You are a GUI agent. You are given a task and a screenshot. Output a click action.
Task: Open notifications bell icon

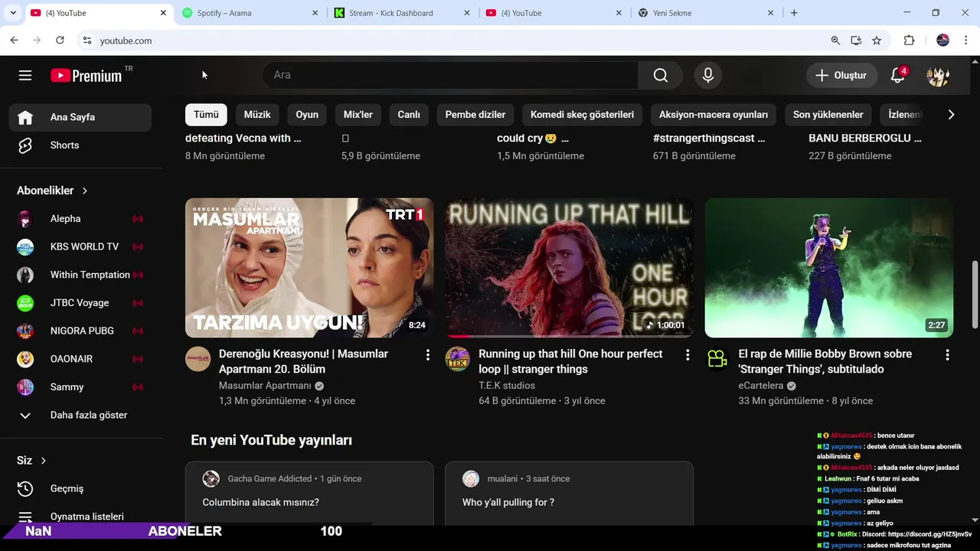click(898, 75)
